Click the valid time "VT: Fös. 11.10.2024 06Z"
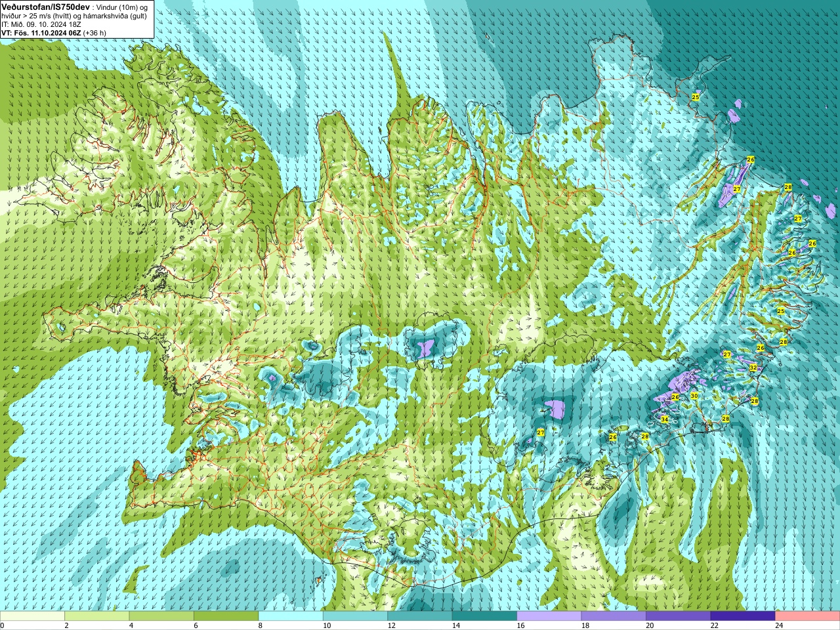840x630 pixels. 41,33
